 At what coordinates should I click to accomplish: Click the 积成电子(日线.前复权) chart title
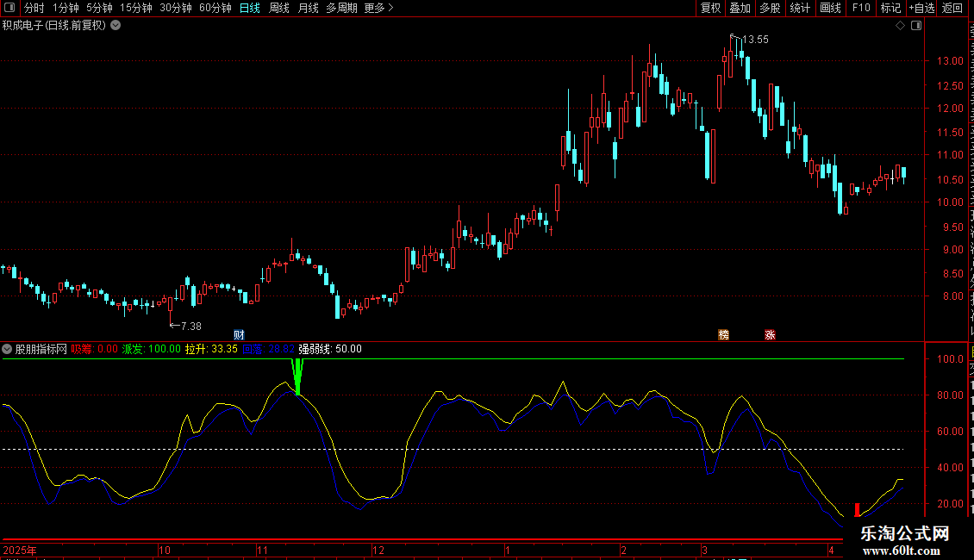[54, 26]
